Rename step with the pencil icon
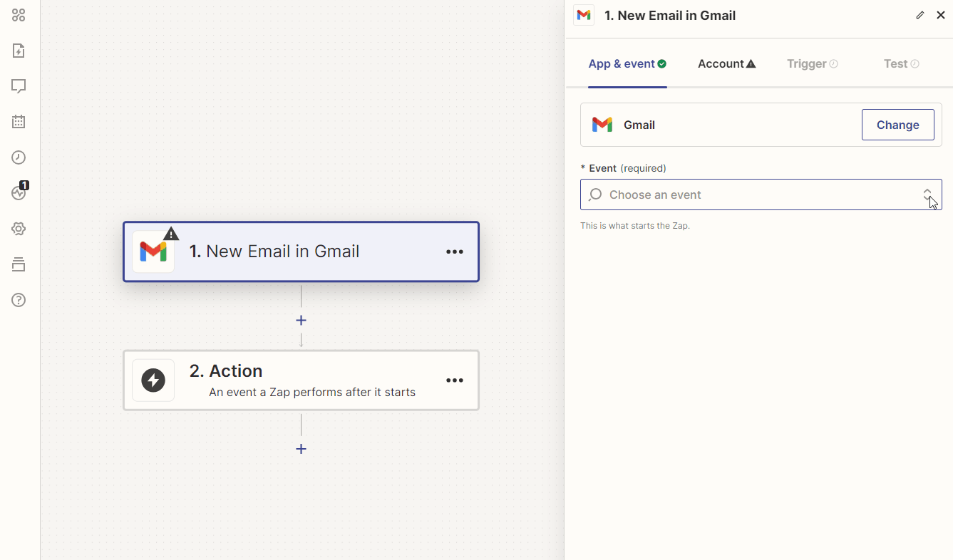The width and height of the screenshot is (953, 560). 920,15
